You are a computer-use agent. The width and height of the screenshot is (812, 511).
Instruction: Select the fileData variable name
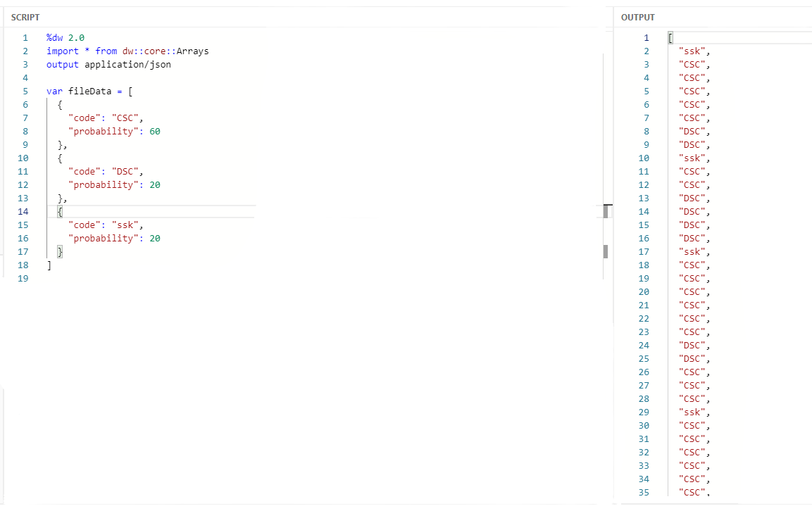(x=87, y=91)
